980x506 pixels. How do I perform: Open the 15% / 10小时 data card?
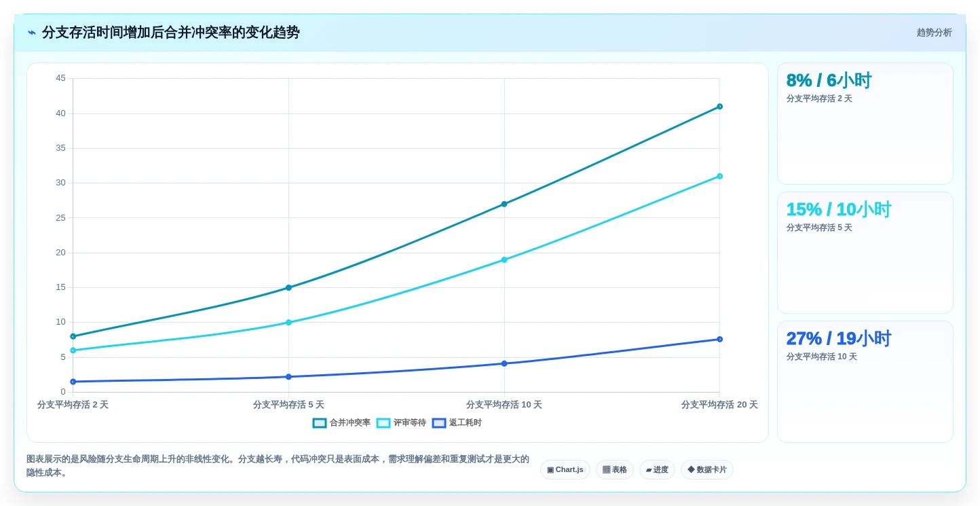pyautogui.click(x=865, y=253)
